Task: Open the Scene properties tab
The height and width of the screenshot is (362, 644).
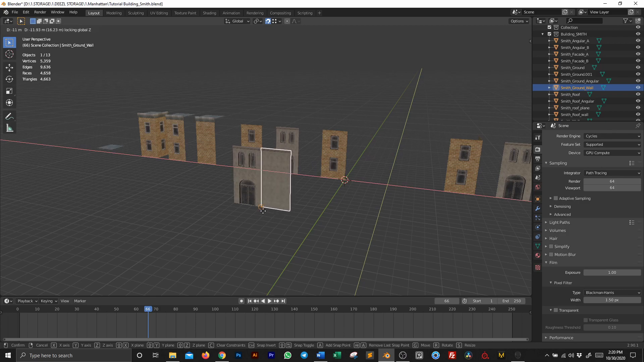Action: point(538,177)
